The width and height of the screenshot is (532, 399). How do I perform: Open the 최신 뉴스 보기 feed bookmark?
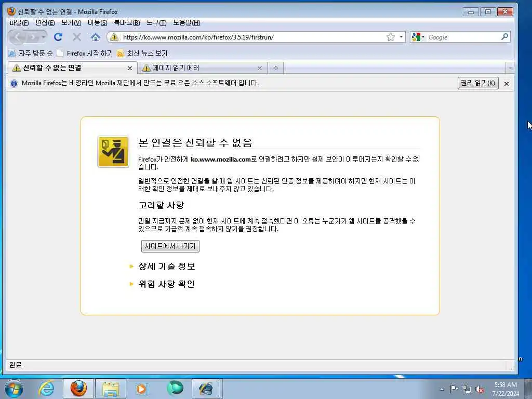142,54
